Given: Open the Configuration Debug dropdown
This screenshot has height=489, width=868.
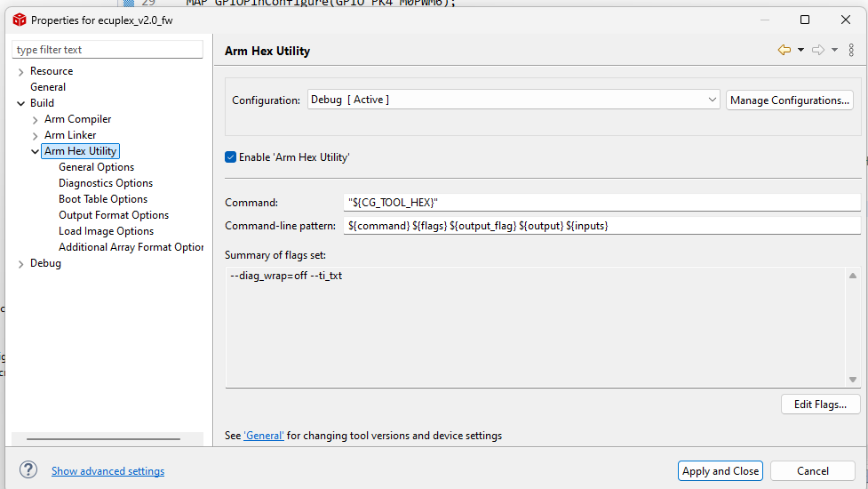Looking at the screenshot, I should [x=514, y=100].
